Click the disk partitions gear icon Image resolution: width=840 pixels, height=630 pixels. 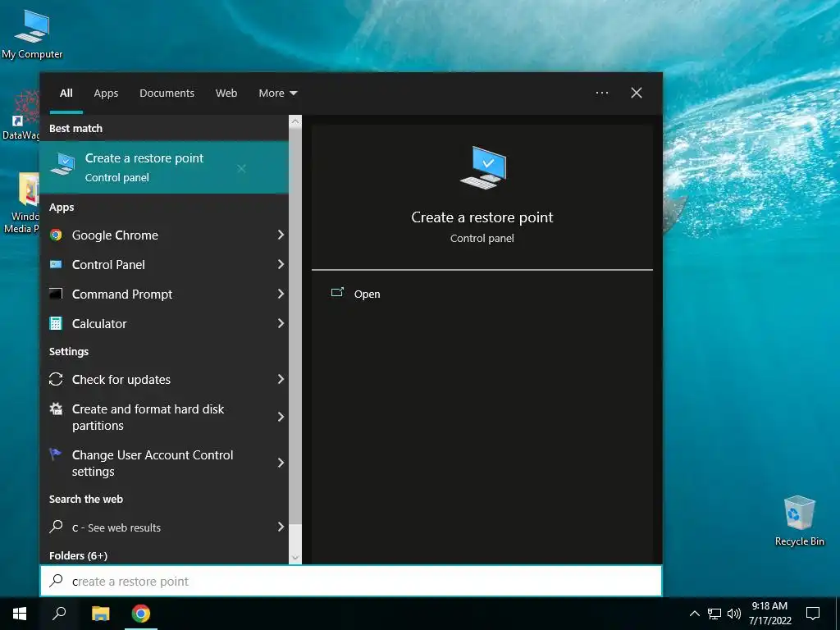(56, 409)
